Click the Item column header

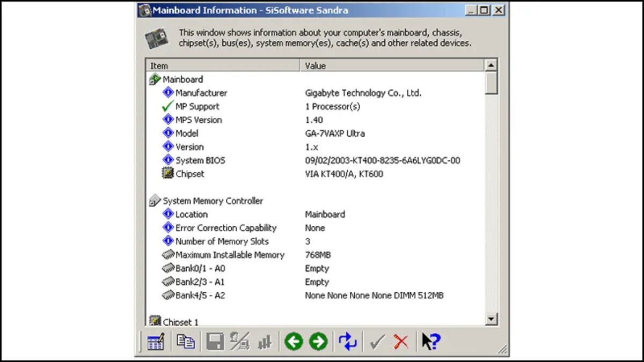point(223,65)
